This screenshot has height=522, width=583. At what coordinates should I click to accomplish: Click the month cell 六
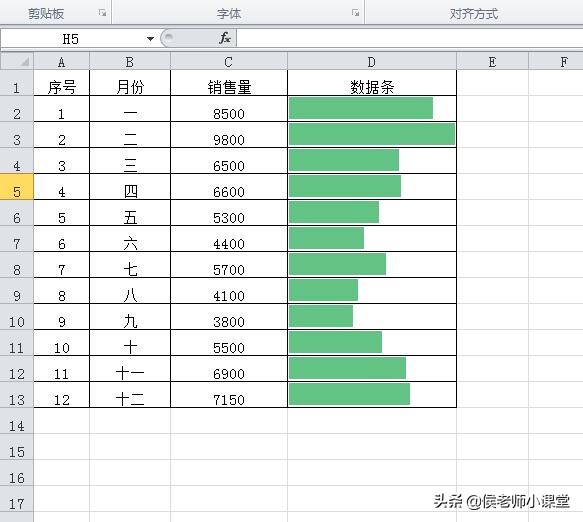coord(130,239)
